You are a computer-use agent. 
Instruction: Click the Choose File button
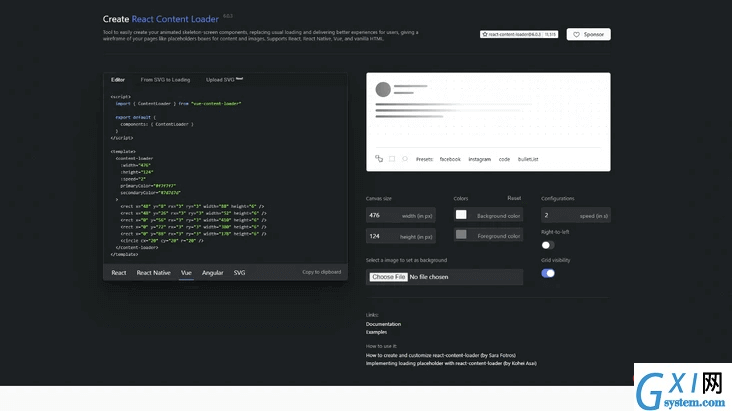coord(389,277)
